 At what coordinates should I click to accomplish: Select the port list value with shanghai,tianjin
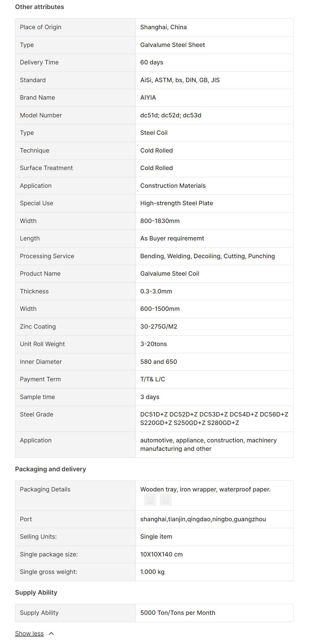tap(203, 519)
